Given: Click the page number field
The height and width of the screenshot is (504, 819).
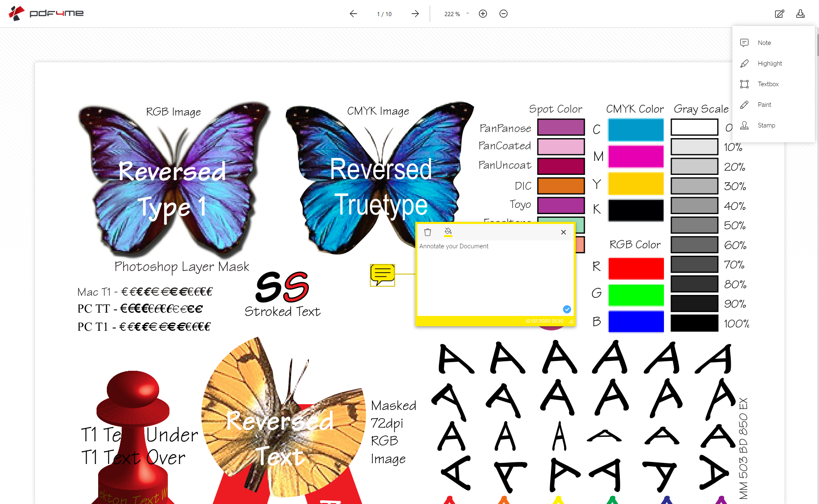Looking at the screenshot, I should point(384,14).
